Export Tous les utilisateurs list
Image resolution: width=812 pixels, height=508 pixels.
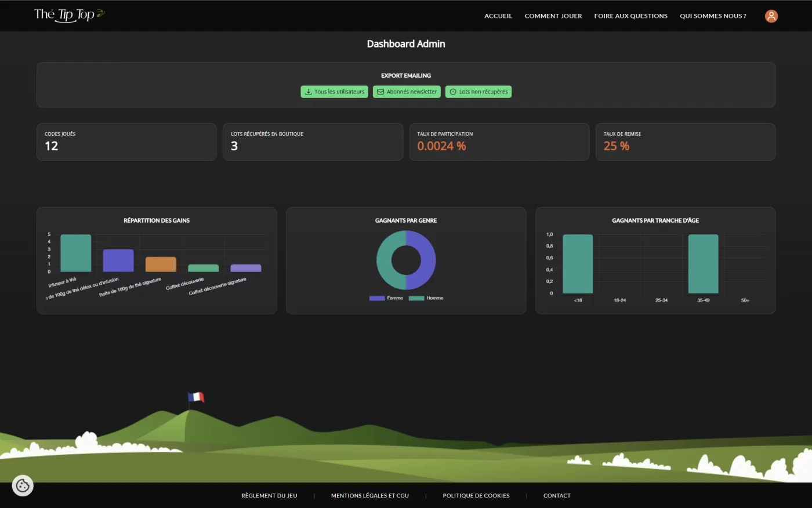point(334,92)
